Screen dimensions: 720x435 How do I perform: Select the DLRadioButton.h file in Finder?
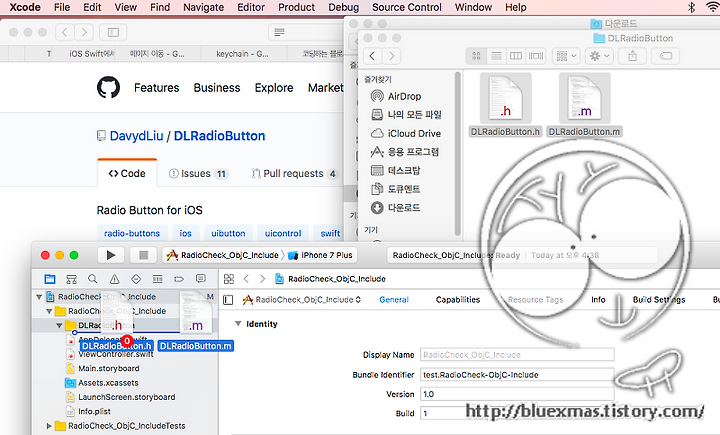coord(506,105)
